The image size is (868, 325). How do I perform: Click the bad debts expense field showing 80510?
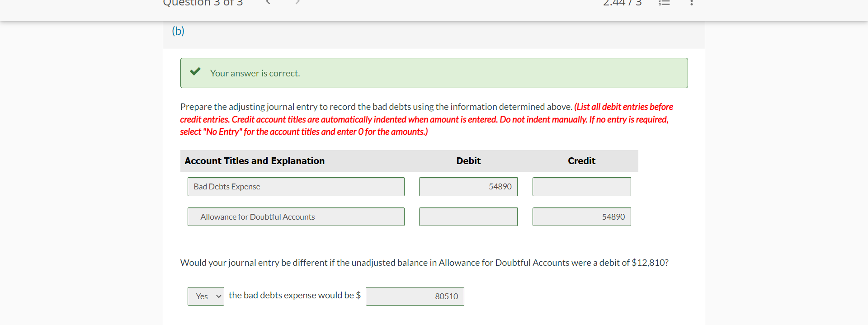[x=415, y=297]
